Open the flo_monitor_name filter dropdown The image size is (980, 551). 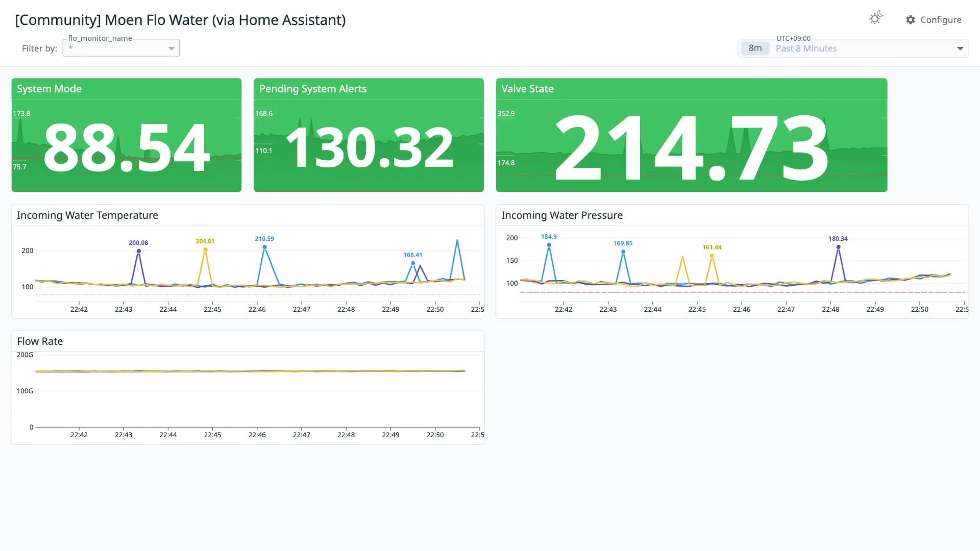[121, 48]
